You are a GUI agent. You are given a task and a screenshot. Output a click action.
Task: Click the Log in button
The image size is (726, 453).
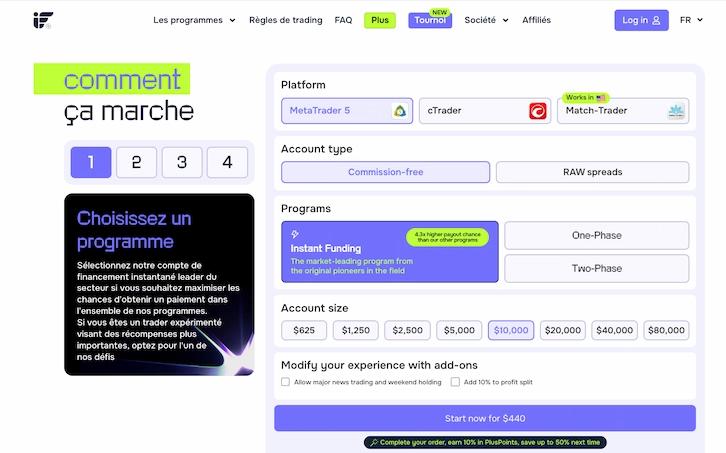click(641, 20)
